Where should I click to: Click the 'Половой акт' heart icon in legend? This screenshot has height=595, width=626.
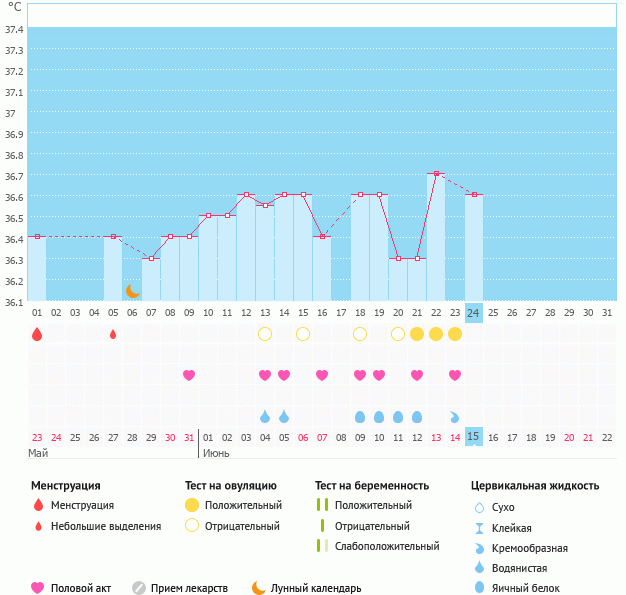point(38,588)
